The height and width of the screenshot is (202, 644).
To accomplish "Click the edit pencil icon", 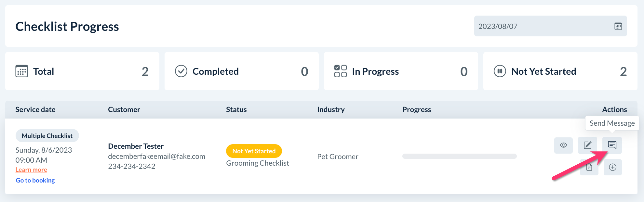I will [x=587, y=145].
